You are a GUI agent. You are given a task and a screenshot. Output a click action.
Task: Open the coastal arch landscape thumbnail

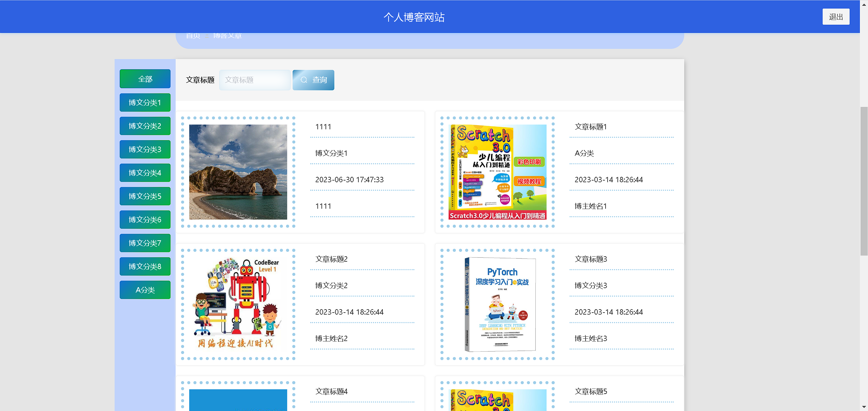pos(238,172)
